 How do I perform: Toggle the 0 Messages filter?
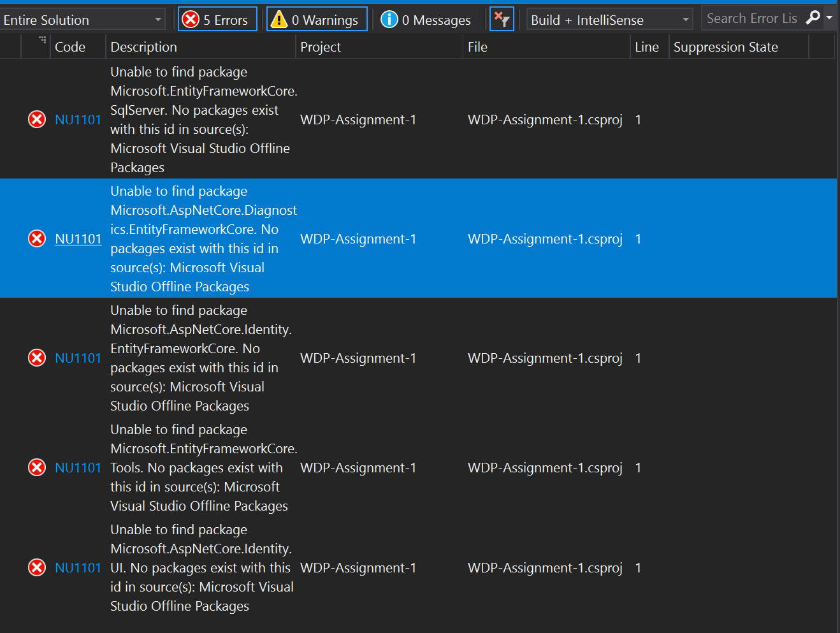(425, 19)
